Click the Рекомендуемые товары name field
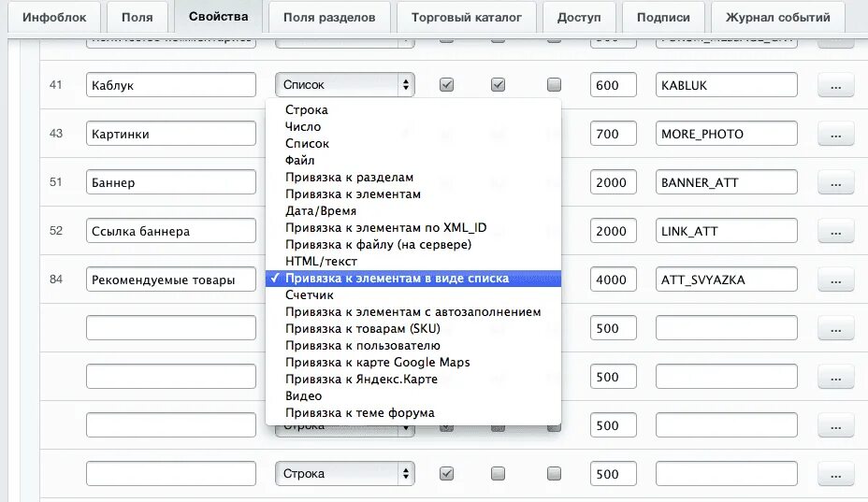 coord(170,280)
